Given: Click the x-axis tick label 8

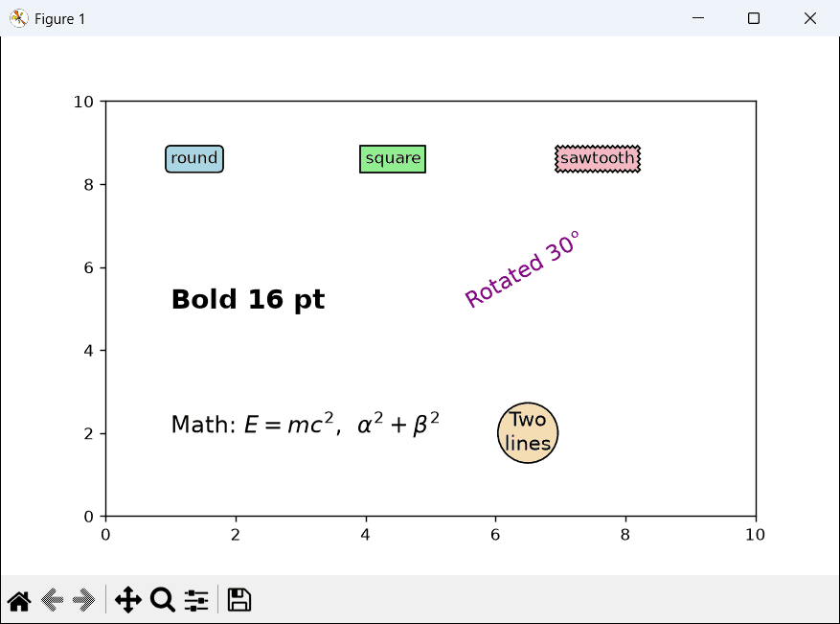Looking at the screenshot, I should [x=625, y=535].
